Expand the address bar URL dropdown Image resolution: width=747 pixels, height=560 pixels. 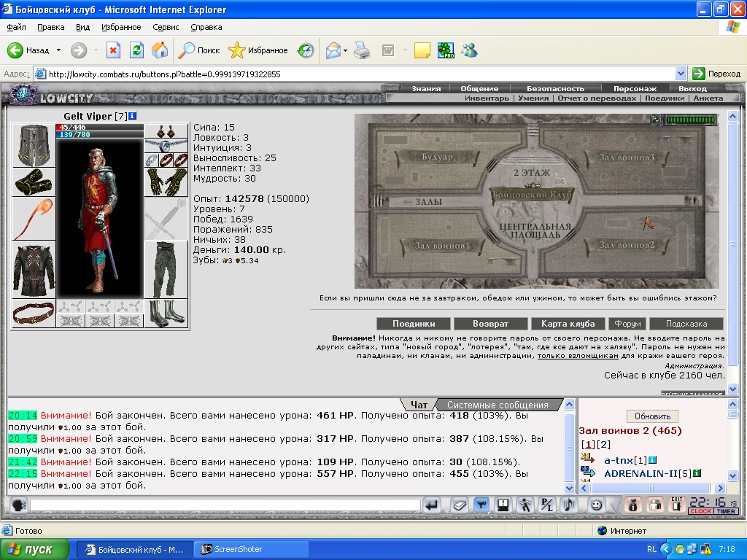tap(681, 74)
